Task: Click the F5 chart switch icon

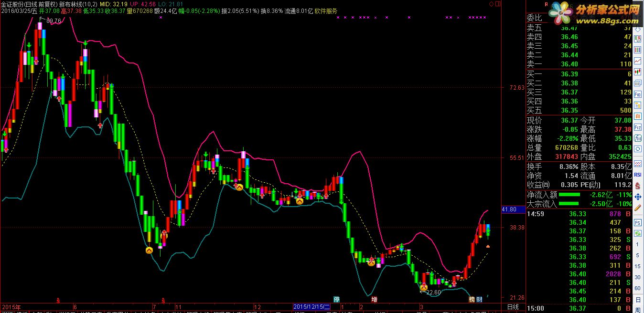Action: click(637, 222)
